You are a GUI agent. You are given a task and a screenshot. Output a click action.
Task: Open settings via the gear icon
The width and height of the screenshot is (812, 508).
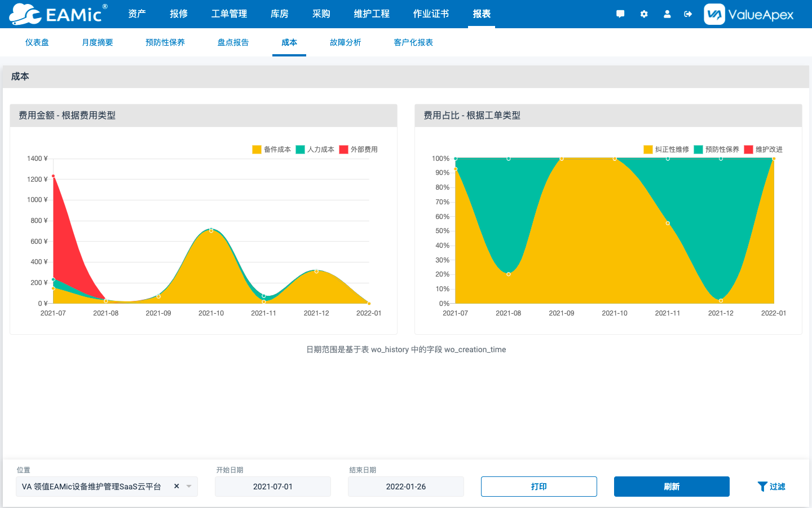[x=644, y=14]
